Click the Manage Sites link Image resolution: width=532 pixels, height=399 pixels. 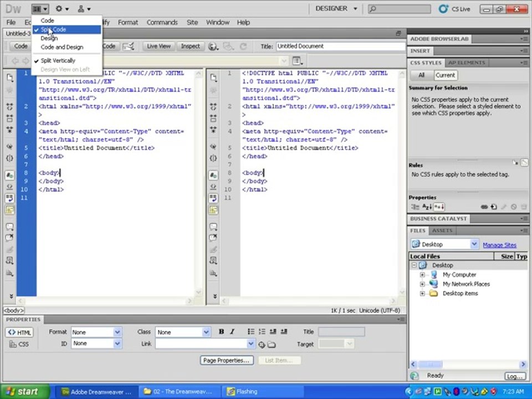pos(499,245)
